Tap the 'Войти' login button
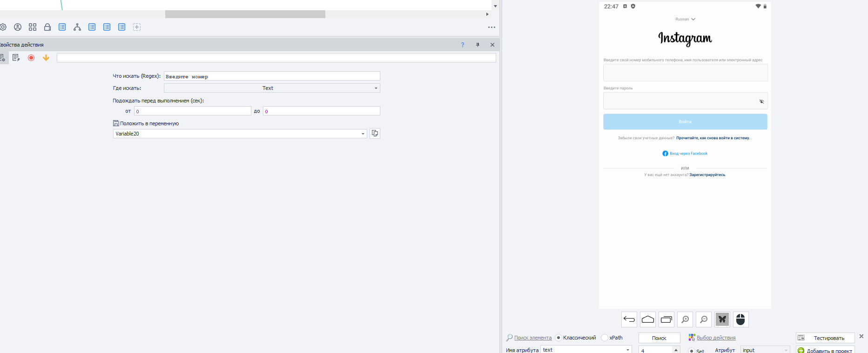868x353 pixels. tap(685, 122)
